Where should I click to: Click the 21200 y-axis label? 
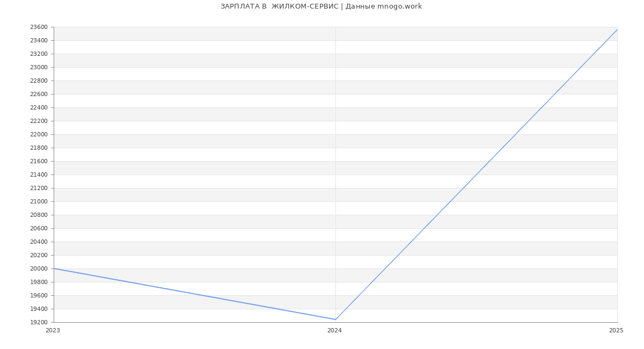[x=39, y=188]
